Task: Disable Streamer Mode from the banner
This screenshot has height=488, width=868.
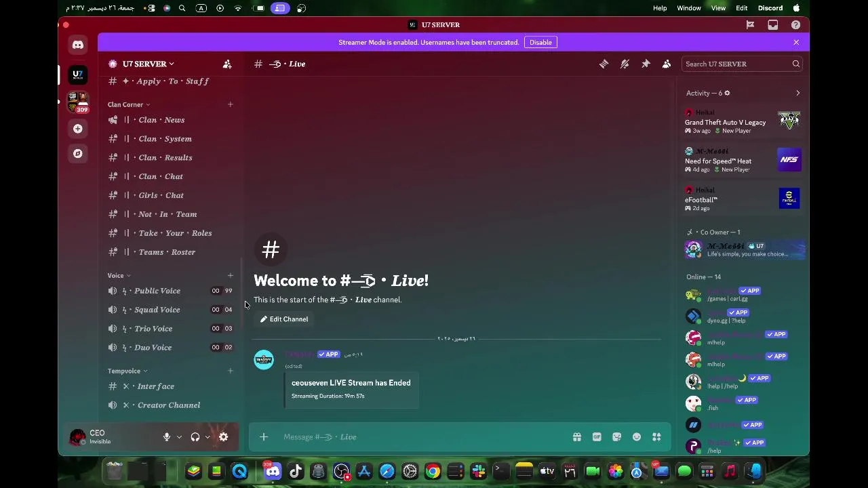Action: 540,42
